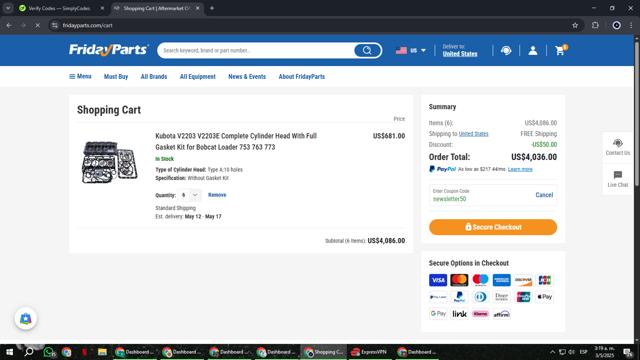The image size is (640, 360).
Task: Click the browser address bar URL
Action: [x=87, y=25]
